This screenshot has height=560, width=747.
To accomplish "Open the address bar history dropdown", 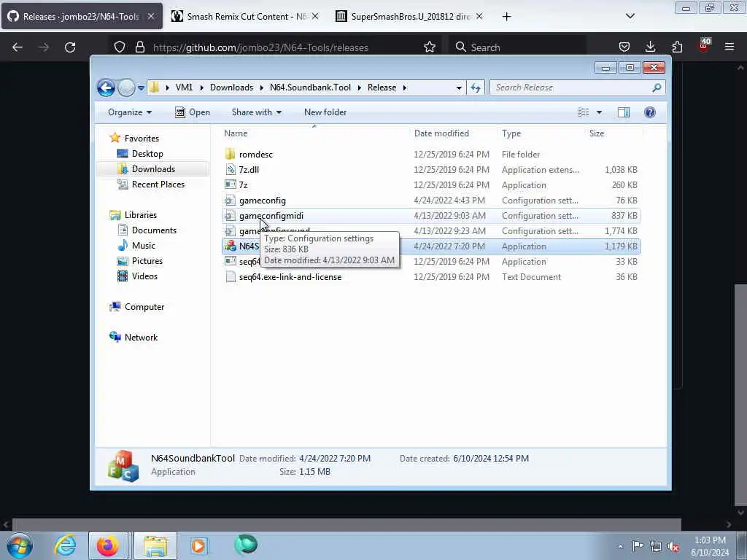I will [459, 87].
